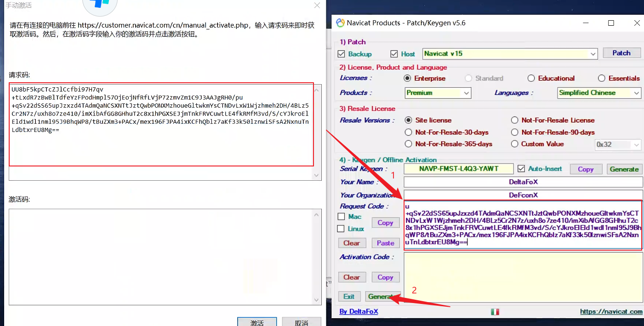644x326 pixels.
Task: Click Clear under Request Code
Action: [352, 243]
